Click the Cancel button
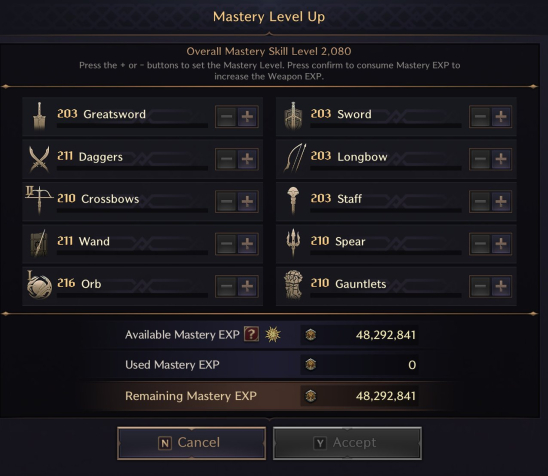 pos(192,443)
